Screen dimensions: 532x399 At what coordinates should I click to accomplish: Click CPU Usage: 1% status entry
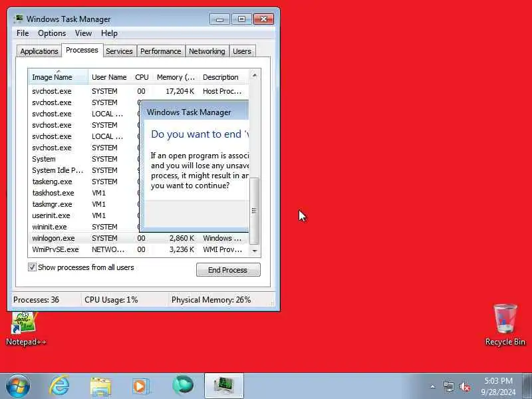point(111,300)
